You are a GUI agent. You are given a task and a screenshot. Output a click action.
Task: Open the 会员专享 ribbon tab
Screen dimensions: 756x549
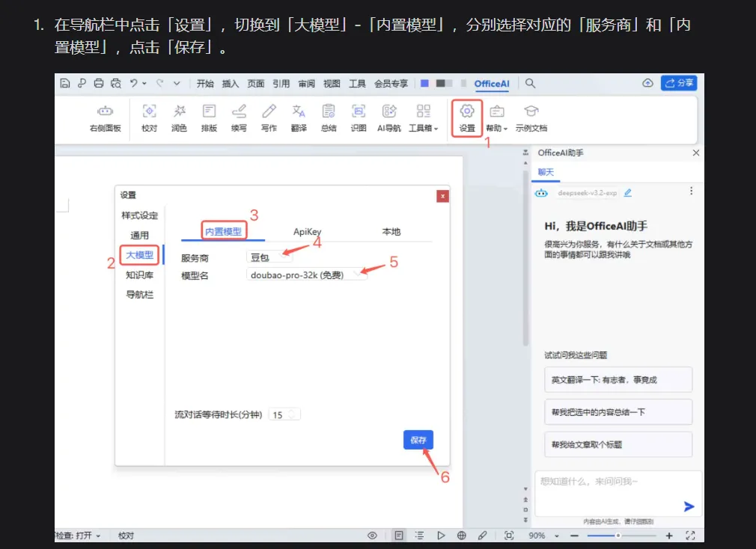(391, 83)
